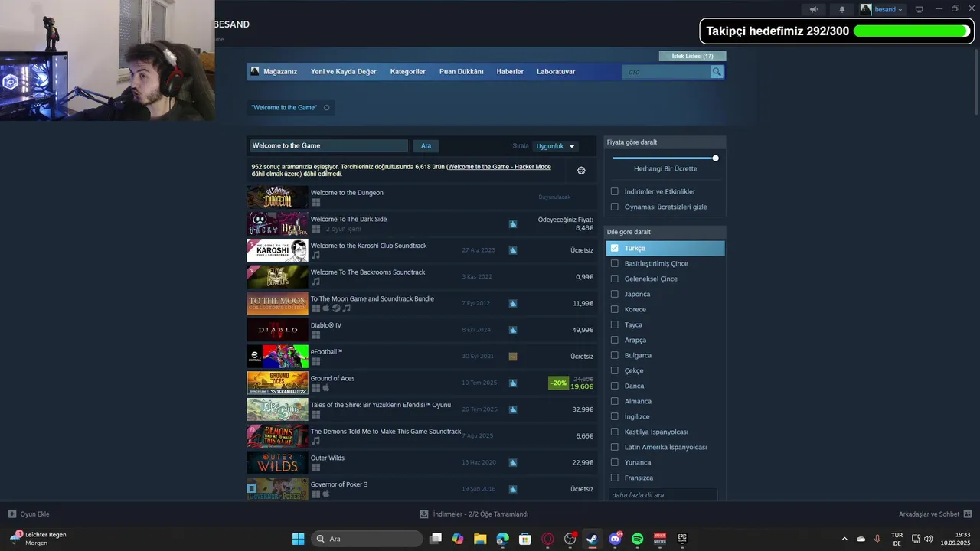Open the eFootball thumbnail
The width and height of the screenshot is (980, 551).
pyautogui.click(x=277, y=357)
